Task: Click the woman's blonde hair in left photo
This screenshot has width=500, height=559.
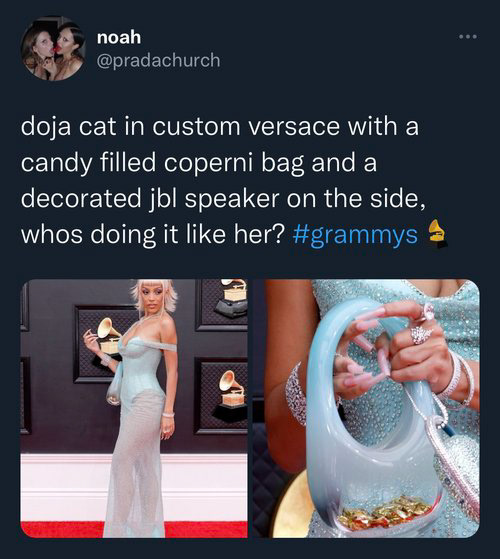Action: click(x=154, y=294)
